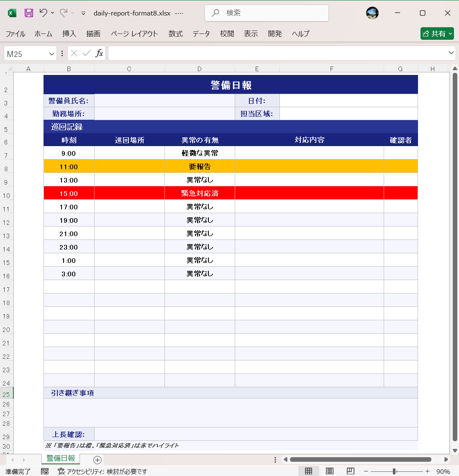This screenshot has width=459, height=476.
Task: Click the zoom slider handle
Action: pyautogui.click(x=394, y=471)
